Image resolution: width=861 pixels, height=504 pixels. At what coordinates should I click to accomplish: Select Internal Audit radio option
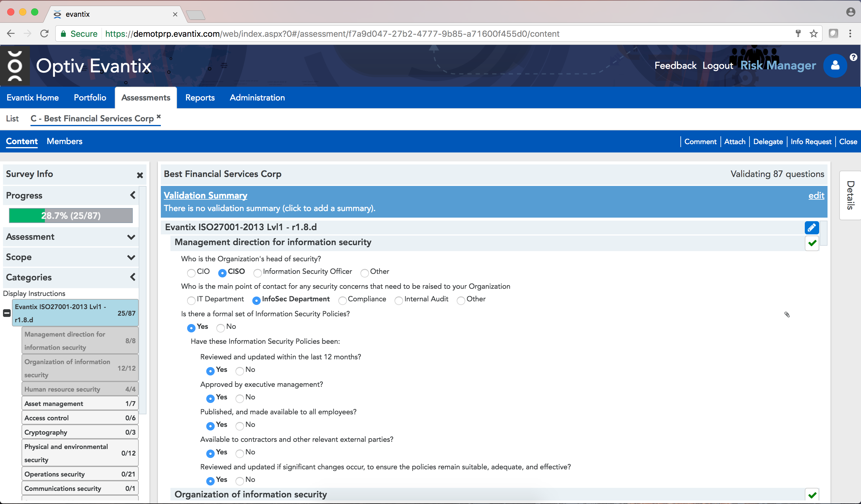pos(399,300)
